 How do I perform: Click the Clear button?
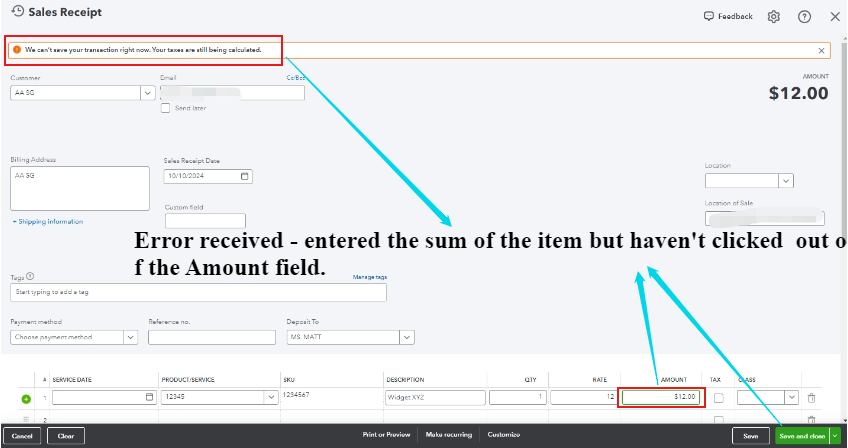(65, 436)
